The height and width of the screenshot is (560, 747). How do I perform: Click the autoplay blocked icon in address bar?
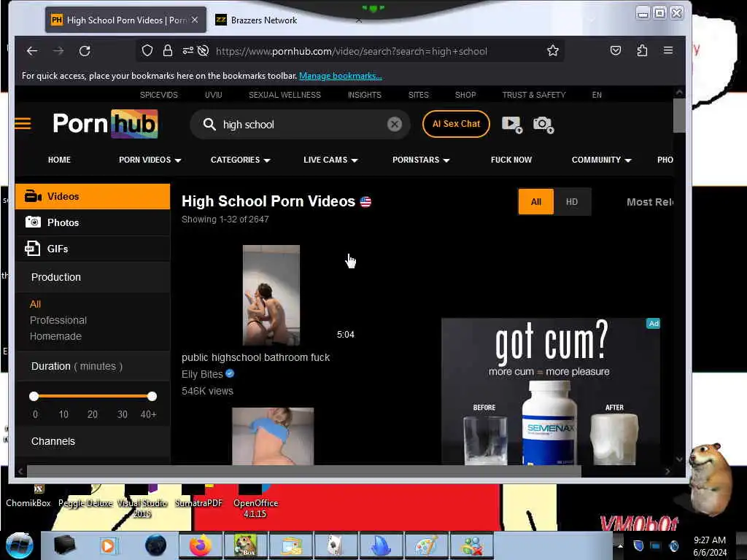203,50
